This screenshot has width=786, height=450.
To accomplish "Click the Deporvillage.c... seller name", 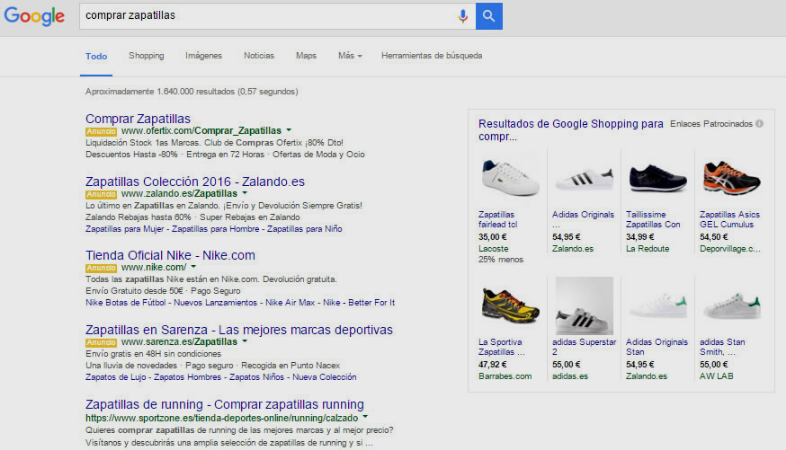I will tap(730, 249).
